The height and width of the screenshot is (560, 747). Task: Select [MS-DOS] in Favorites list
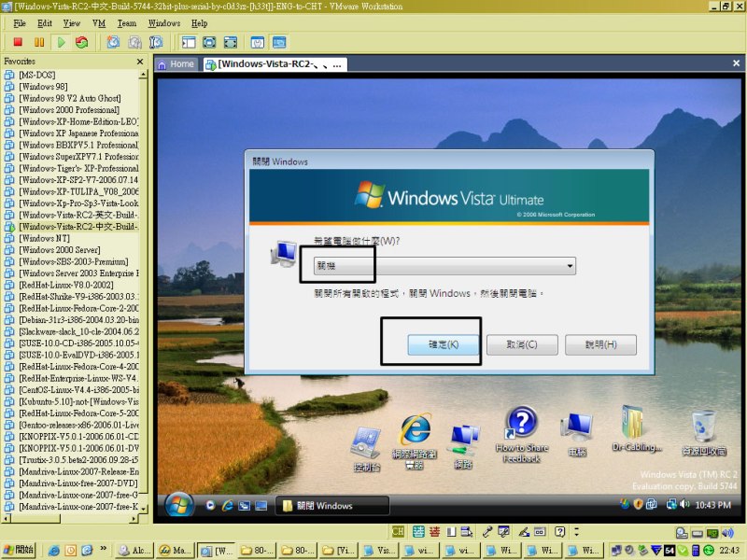point(37,75)
